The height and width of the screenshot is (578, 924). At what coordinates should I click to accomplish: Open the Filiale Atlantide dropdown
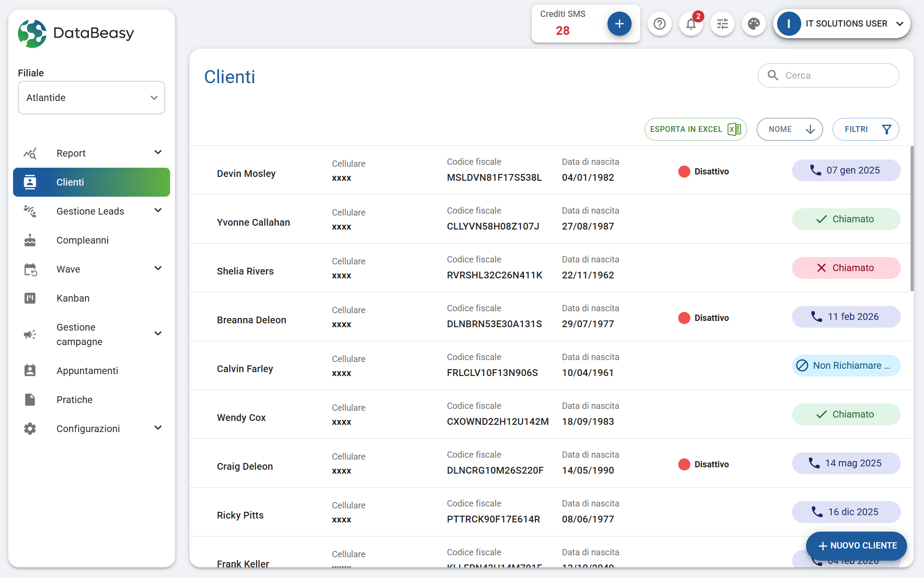(x=91, y=98)
